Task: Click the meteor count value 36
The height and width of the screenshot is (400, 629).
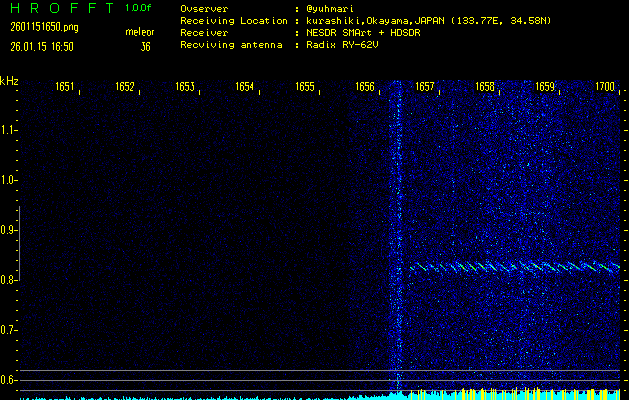Action: [145, 46]
